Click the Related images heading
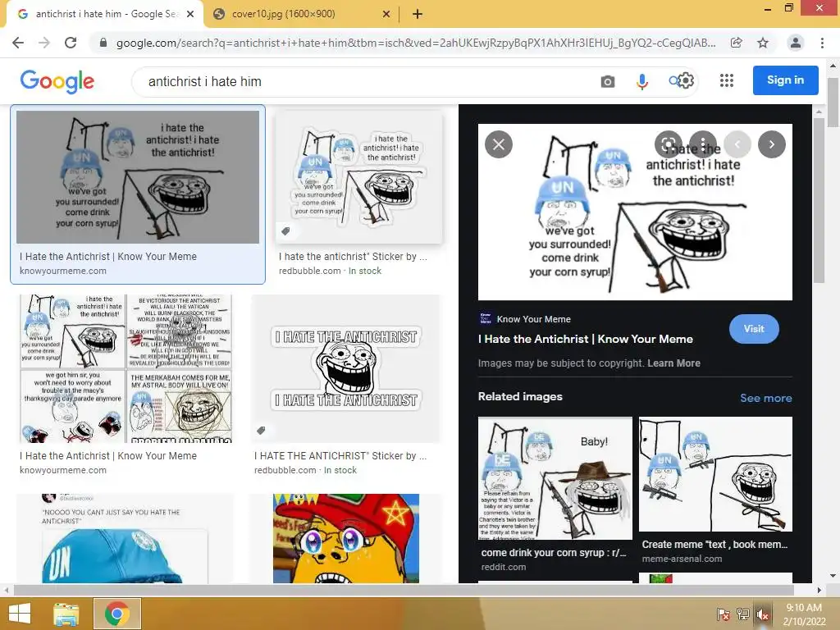Image resolution: width=840 pixels, height=630 pixels. point(520,396)
